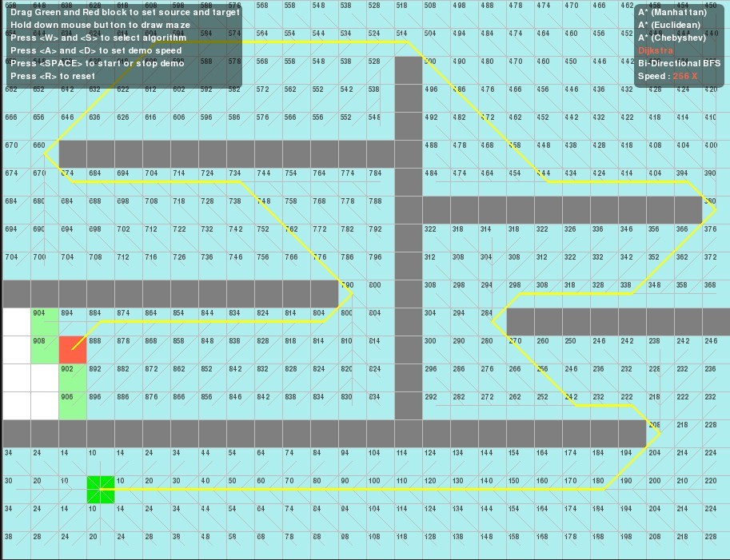Select the A* (Manhattan) algorithm
Viewport: 730px width, 560px height.
(672, 13)
